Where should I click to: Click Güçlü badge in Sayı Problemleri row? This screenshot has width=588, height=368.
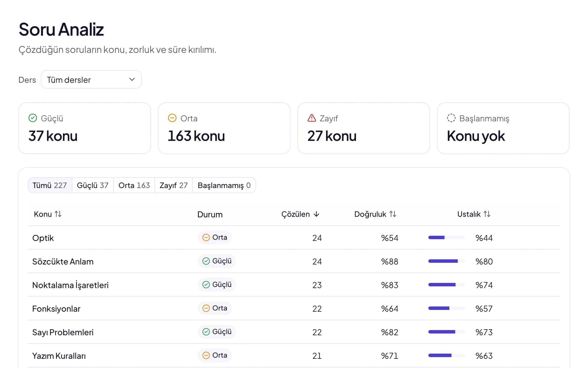pyautogui.click(x=217, y=332)
